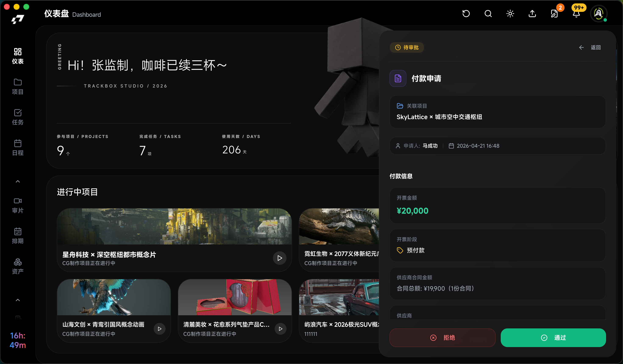The height and width of the screenshot is (364, 623).
Task: Click the upload icon in top bar
Action: [x=532, y=14]
